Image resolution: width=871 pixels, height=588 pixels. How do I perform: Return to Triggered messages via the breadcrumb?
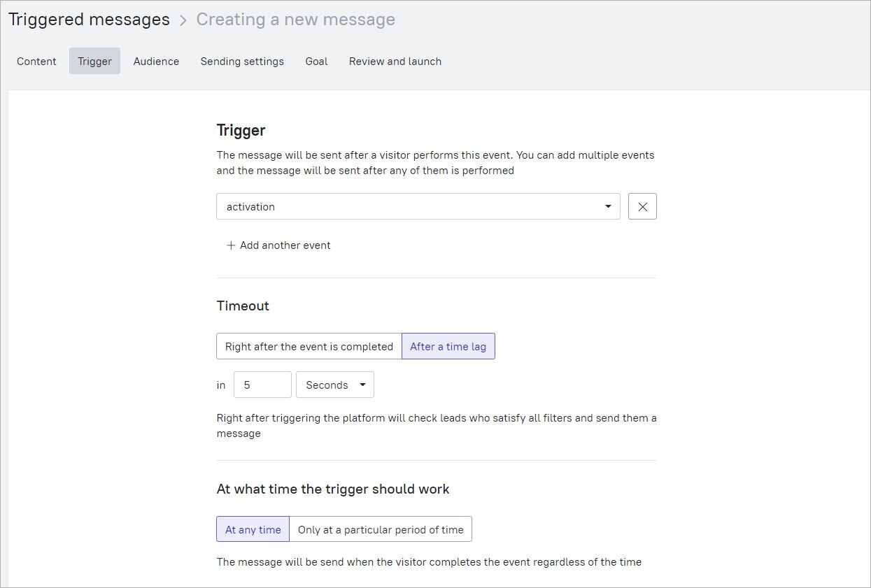(88, 19)
